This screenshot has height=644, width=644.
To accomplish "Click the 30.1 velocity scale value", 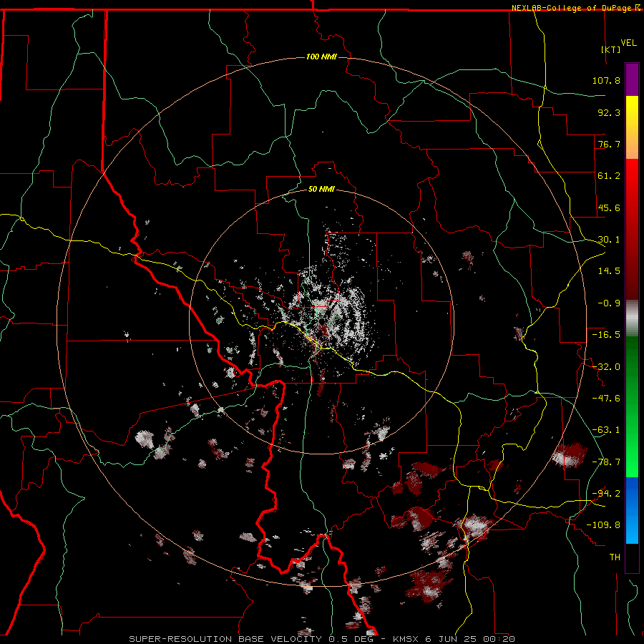I will tap(609, 240).
